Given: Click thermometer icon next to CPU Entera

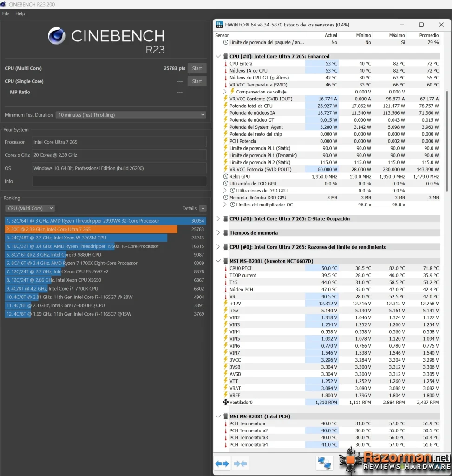Looking at the screenshot, I should (226, 63).
